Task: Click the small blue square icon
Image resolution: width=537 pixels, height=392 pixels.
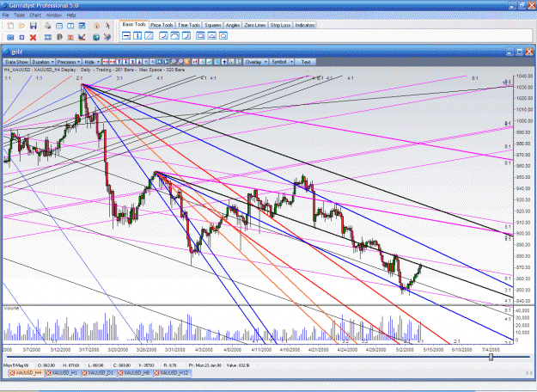Action: tap(21, 37)
